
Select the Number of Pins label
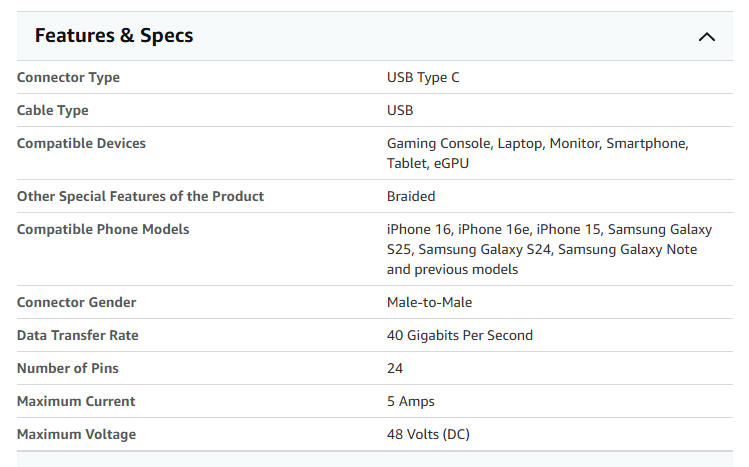[68, 369]
